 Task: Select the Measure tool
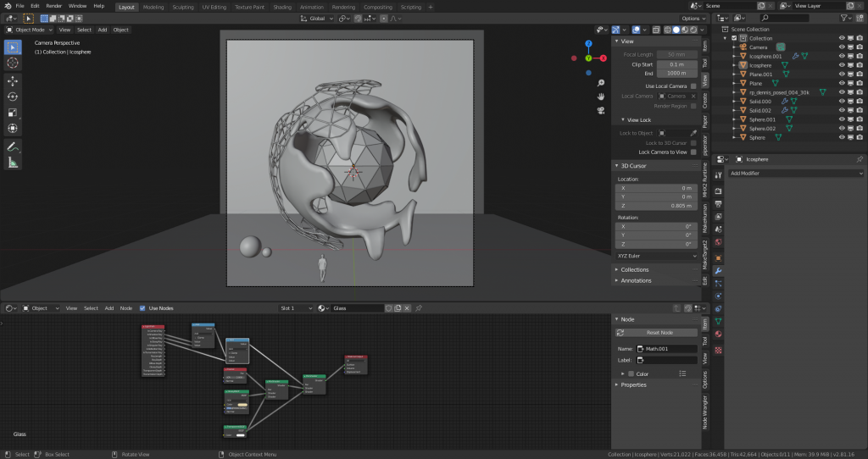point(12,163)
